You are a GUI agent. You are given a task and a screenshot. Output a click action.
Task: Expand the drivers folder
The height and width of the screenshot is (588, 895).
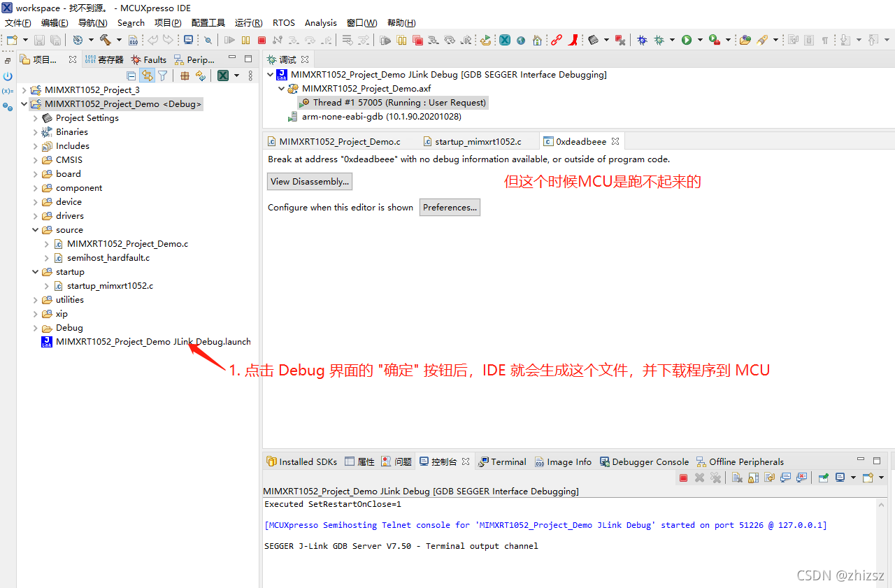tap(36, 216)
